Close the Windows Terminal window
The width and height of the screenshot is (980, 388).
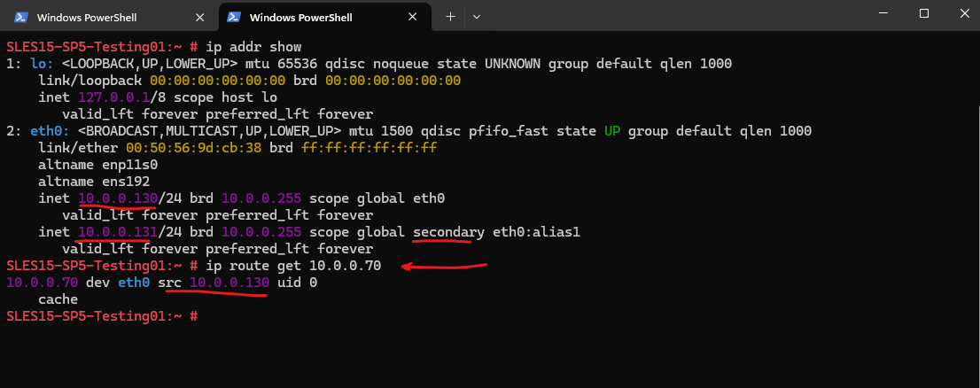click(965, 13)
